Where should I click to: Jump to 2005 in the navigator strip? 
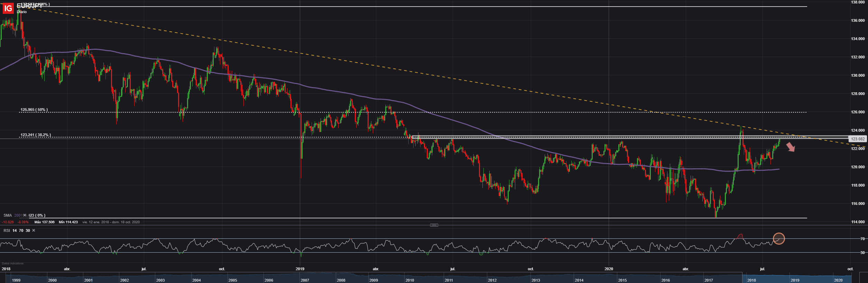[233, 280]
